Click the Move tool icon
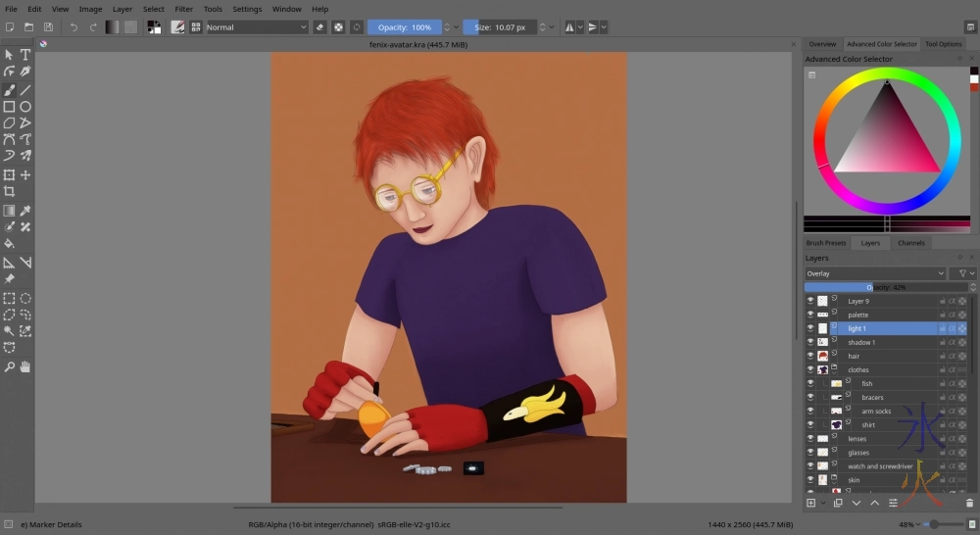This screenshot has height=535, width=980. [25, 174]
